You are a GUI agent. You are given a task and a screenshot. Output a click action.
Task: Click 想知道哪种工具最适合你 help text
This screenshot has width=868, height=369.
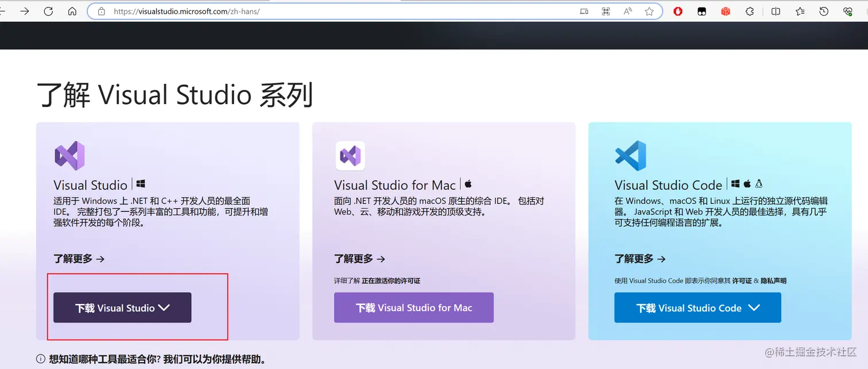[x=158, y=359]
